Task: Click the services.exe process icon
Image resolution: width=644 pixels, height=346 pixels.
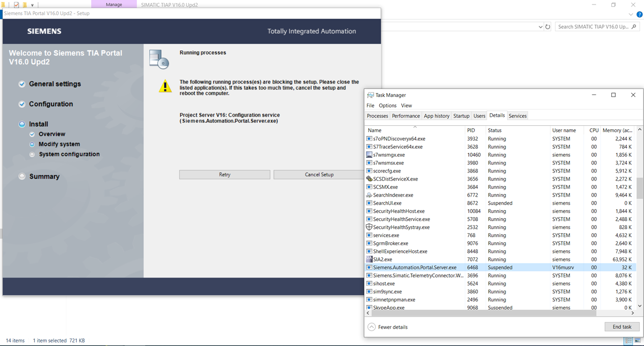Action: [x=369, y=235]
